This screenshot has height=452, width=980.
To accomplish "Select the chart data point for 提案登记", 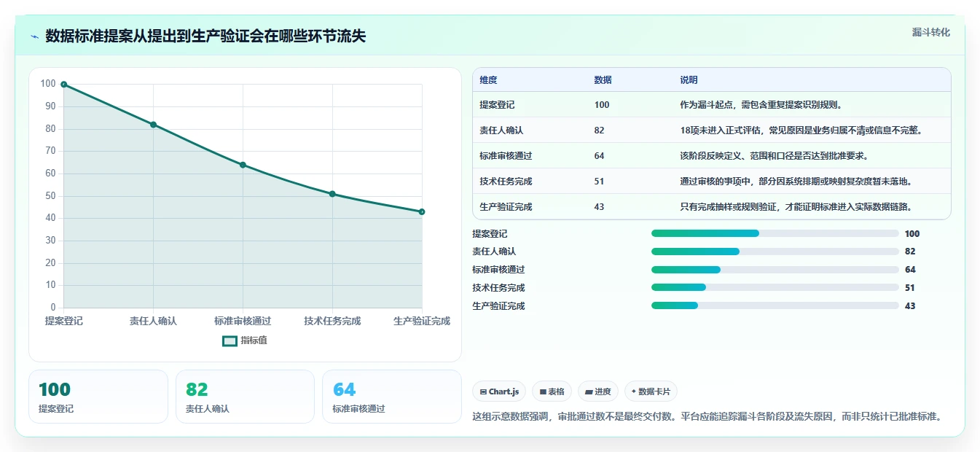I will (64, 85).
